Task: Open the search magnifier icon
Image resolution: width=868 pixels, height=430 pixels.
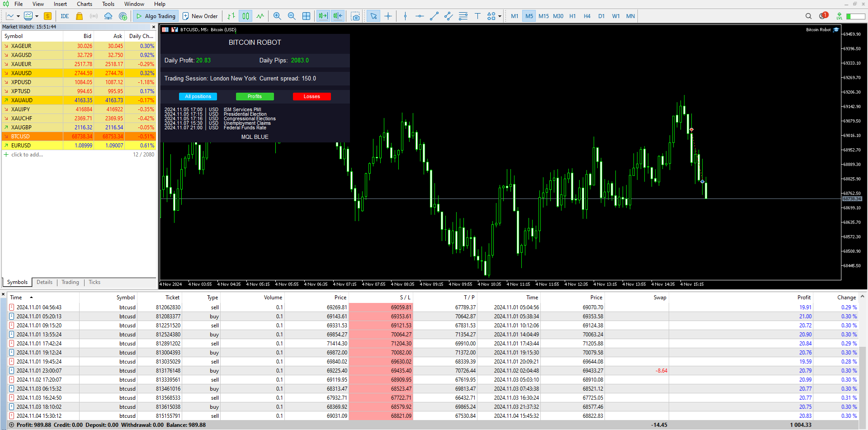Action: pyautogui.click(x=808, y=16)
